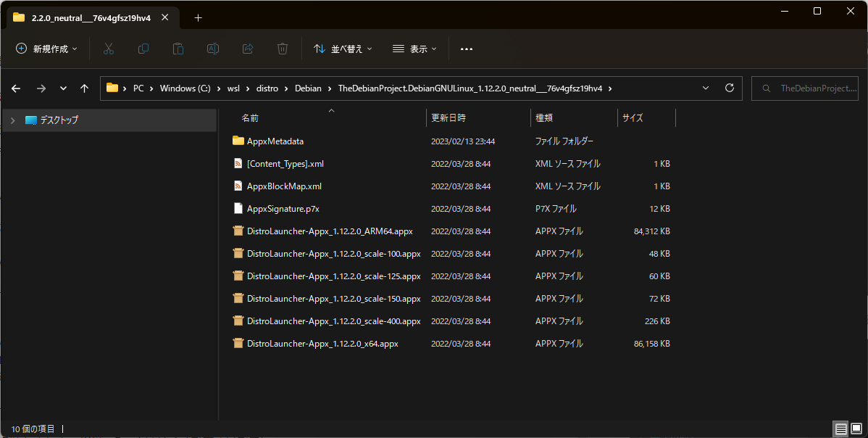
Task: Expand chevron after last breadcrumb folder
Action: pos(610,88)
